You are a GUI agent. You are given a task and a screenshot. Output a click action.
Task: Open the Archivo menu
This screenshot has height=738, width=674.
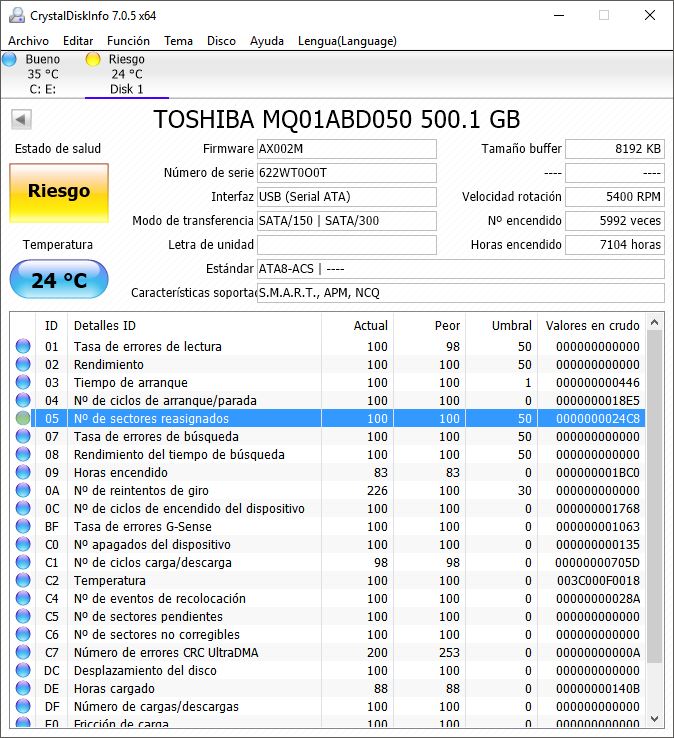[x=28, y=41]
